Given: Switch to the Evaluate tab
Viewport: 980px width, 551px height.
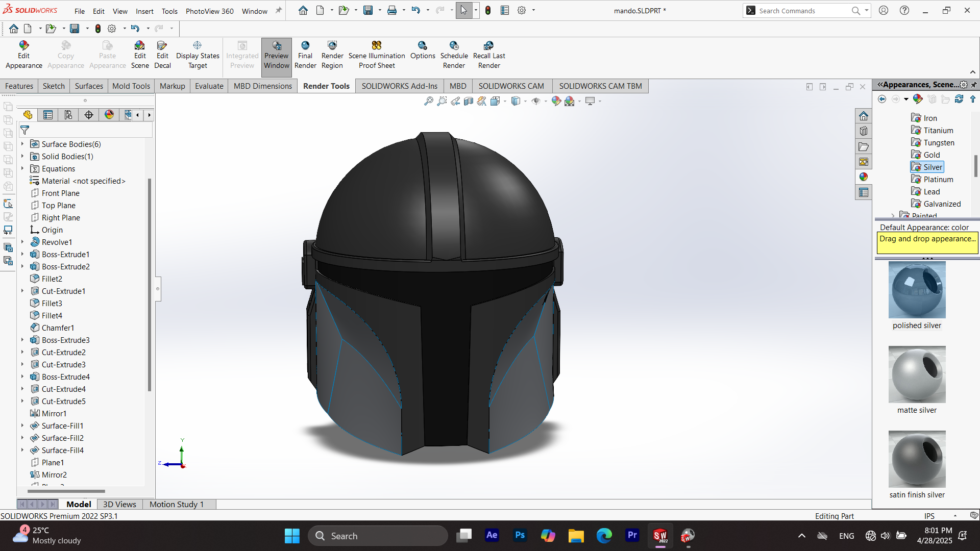Looking at the screenshot, I should [x=209, y=86].
